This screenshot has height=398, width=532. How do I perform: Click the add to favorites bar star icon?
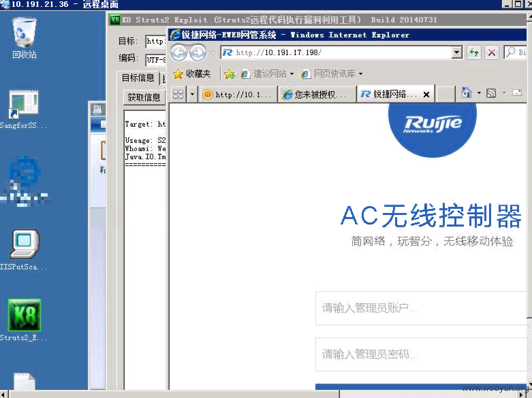click(230, 73)
